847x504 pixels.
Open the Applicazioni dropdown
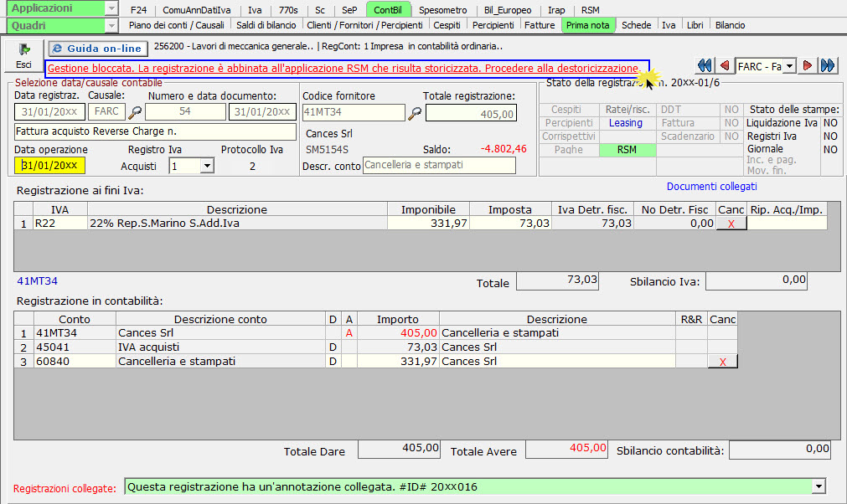111,8
